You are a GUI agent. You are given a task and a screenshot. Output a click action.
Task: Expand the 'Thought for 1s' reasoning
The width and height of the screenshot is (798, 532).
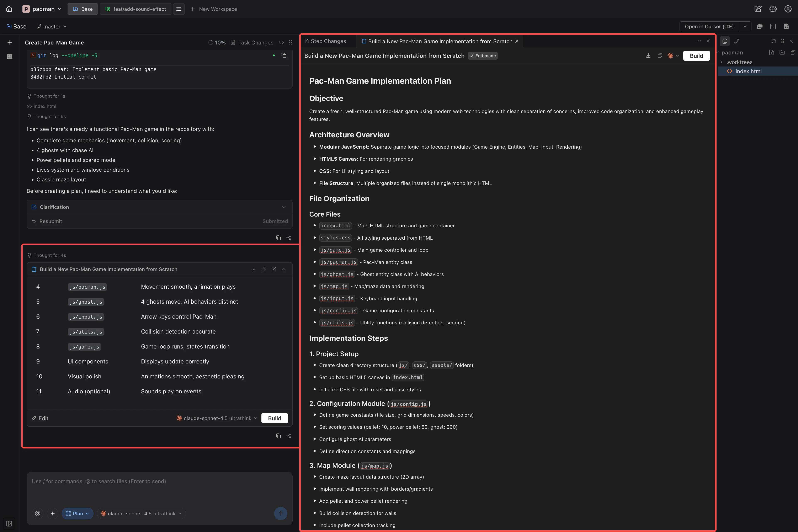[x=46, y=96]
